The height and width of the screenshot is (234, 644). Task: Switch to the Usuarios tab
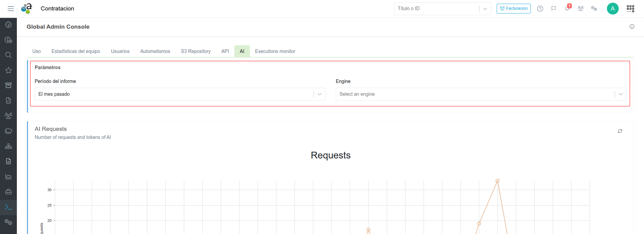[x=120, y=51]
